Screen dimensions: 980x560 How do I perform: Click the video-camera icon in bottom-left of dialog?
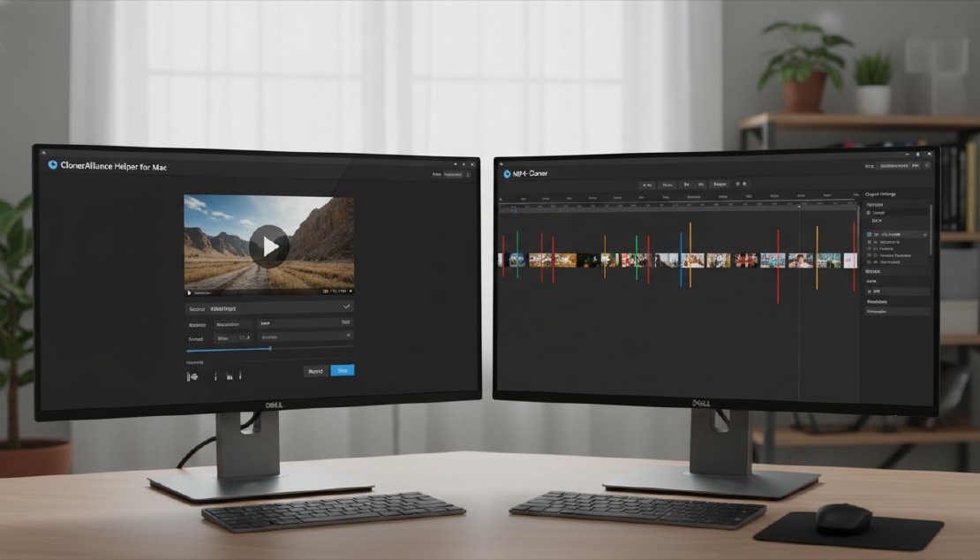[192, 376]
